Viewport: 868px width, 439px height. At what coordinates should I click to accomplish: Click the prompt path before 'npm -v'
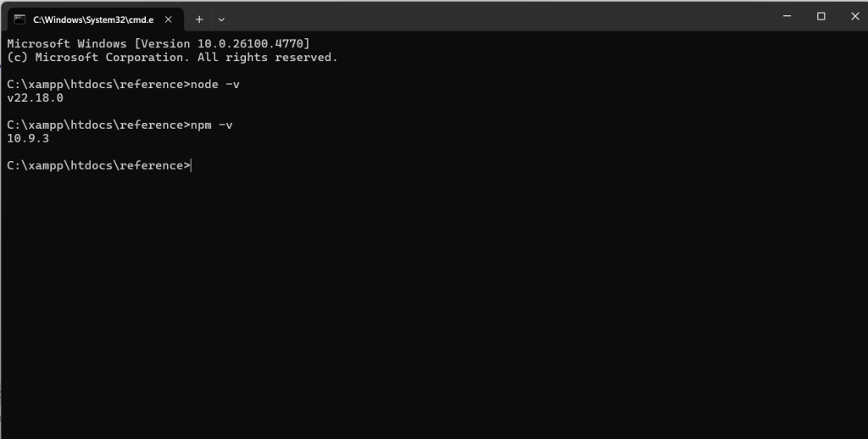[98, 125]
